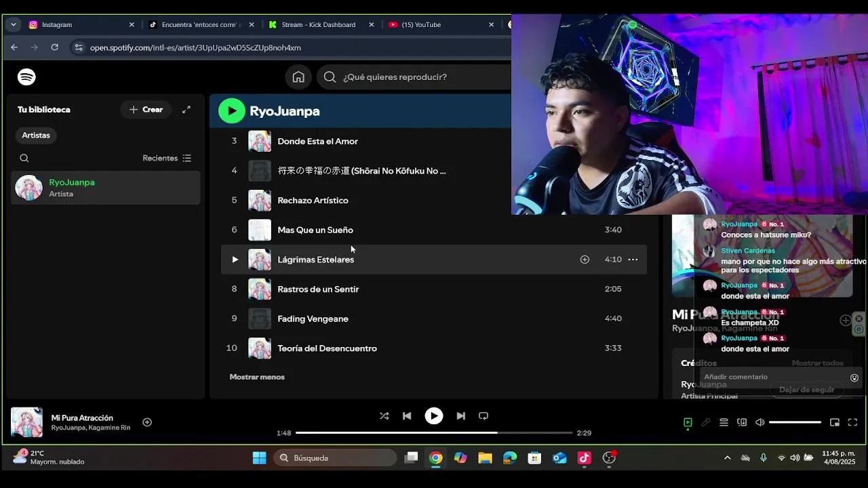The image size is (868, 488).
Task: Click the 'Donde Esta el Amor' cover thumbnail
Action: click(x=260, y=141)
